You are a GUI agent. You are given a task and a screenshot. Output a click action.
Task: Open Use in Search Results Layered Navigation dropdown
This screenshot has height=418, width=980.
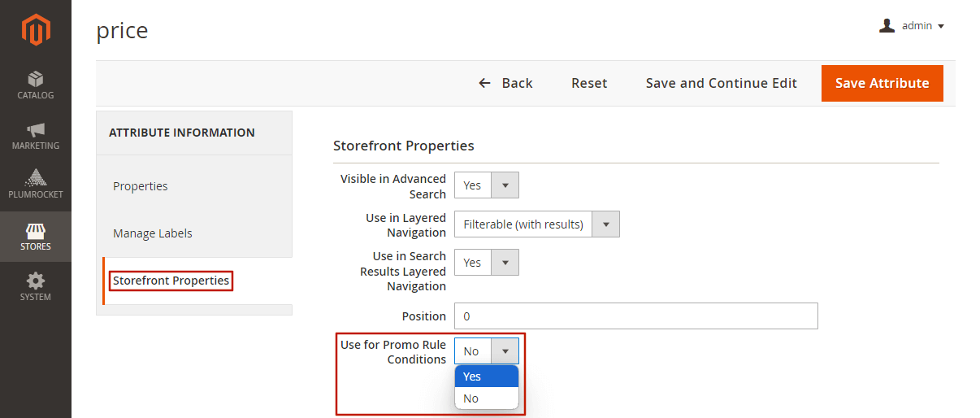(x=486, y=263)
